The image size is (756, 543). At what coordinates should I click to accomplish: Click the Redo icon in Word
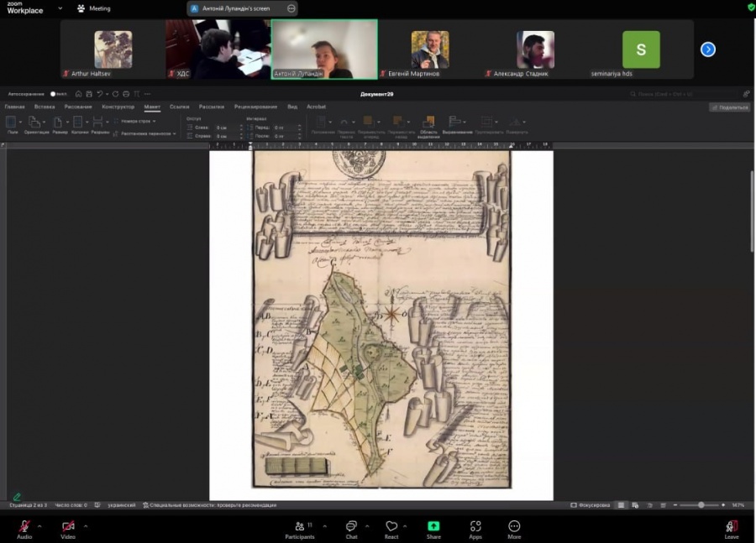(115, 94)
